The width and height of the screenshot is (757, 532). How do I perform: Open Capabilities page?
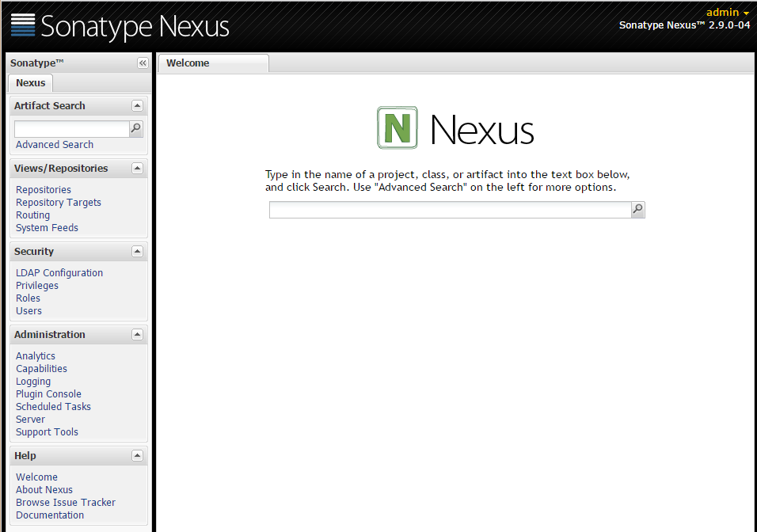tap(41, 368)
